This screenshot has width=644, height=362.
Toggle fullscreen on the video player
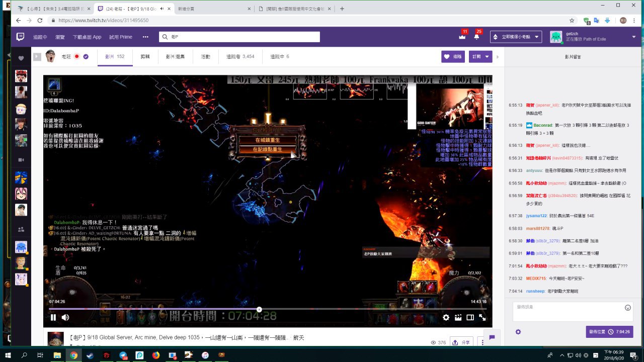coord(482,317)
